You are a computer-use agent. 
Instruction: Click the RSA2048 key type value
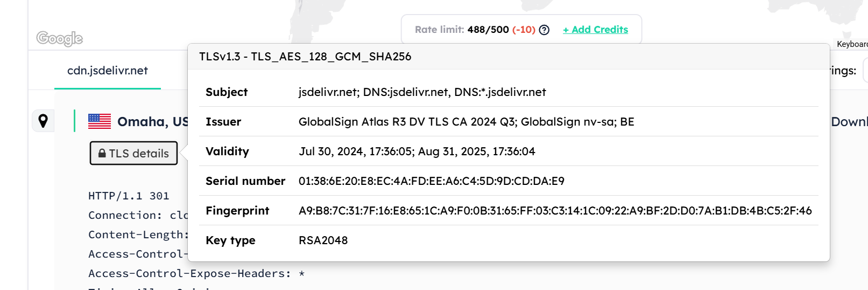pos(323,240)
